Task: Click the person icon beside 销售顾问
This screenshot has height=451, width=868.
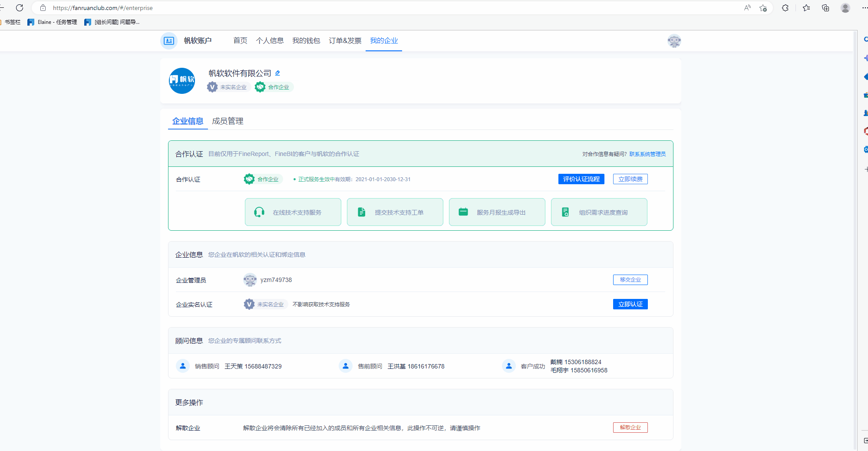Action: click(x=183, y=366)
